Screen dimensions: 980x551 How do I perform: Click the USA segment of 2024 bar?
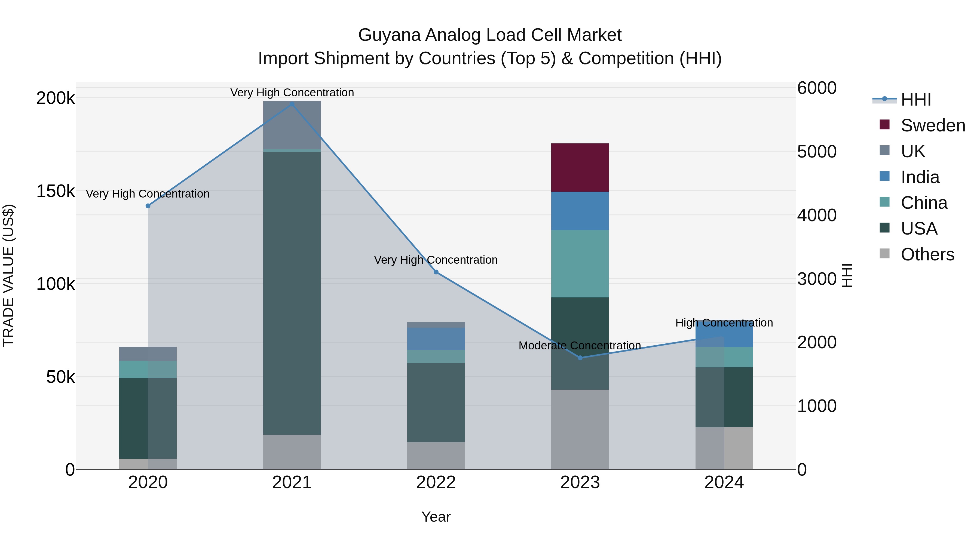724,397
